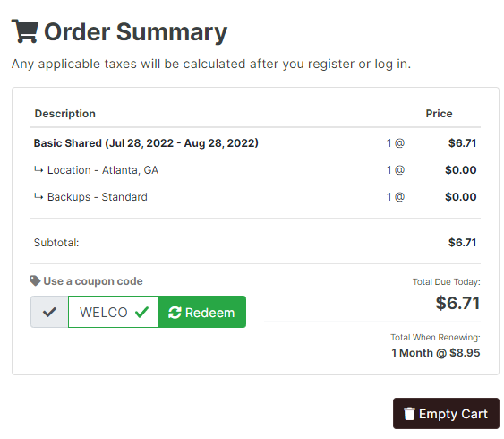Select the Basic Shared plan line
The height and width of the screenshot is (439, 504).
click(x=146, y=143)
